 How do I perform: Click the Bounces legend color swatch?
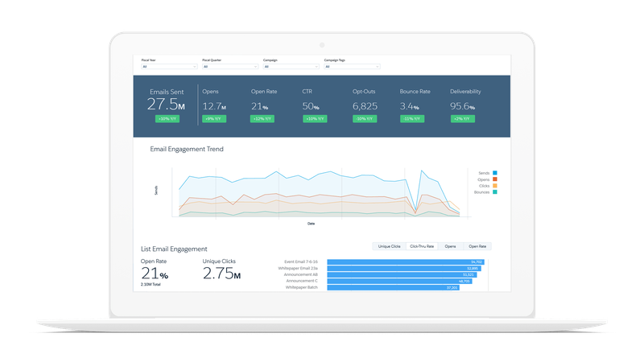pos(495,192)
